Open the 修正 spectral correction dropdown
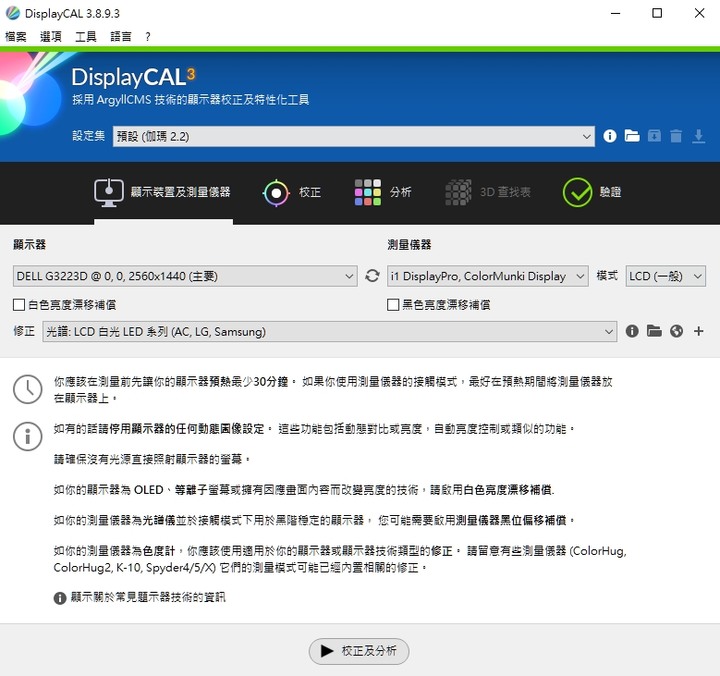720x676 pixels. pyautogui.click(x=329, y=331)
